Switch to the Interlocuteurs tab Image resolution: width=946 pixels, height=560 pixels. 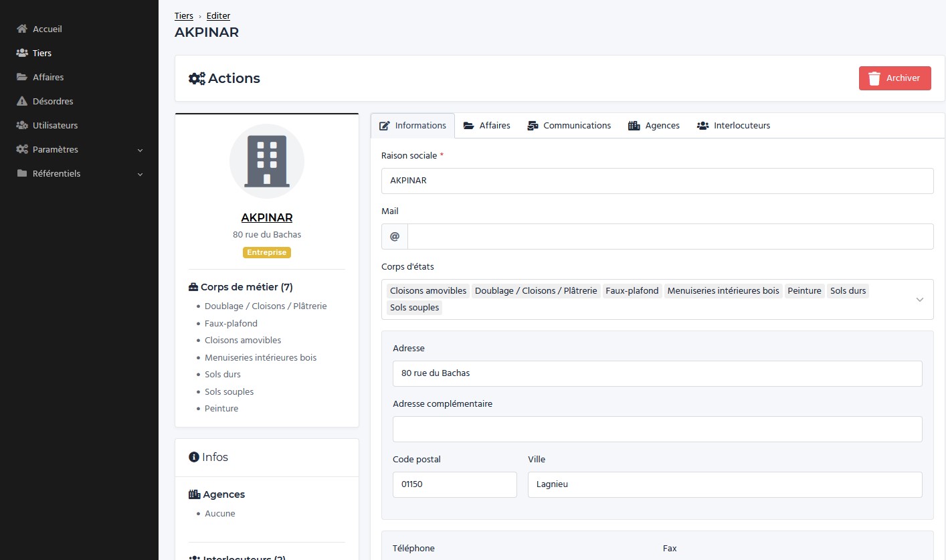pyautogui.click(x=734, y=126)
